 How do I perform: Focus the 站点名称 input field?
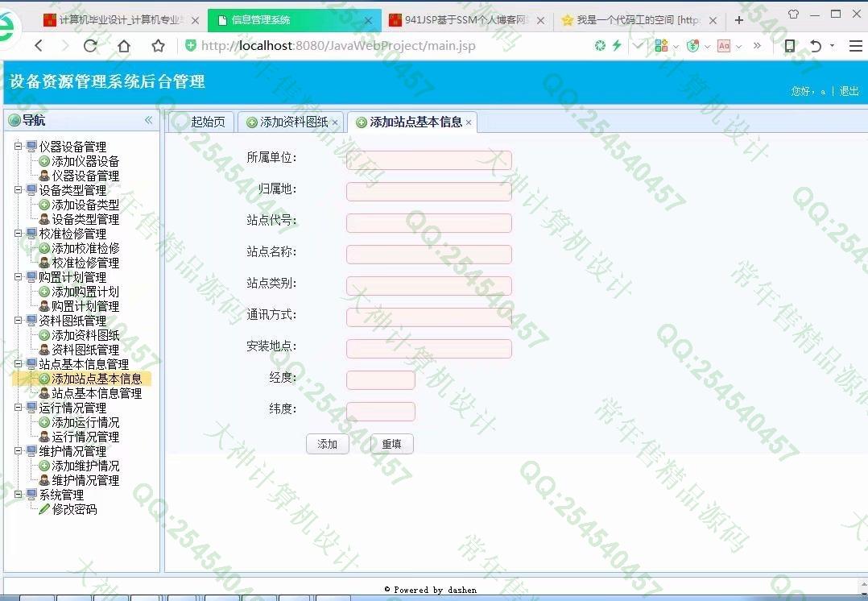tap(429, 255)
